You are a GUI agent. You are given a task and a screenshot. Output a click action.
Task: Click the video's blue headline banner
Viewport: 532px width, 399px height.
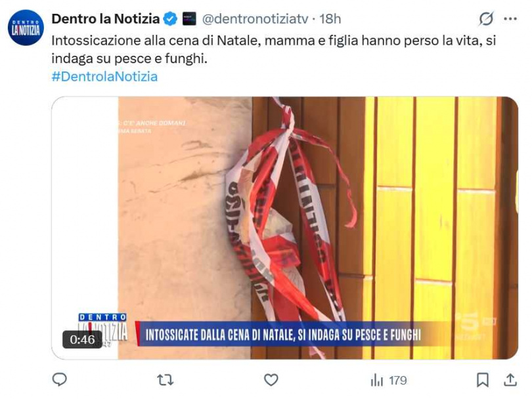click(283, 335)
